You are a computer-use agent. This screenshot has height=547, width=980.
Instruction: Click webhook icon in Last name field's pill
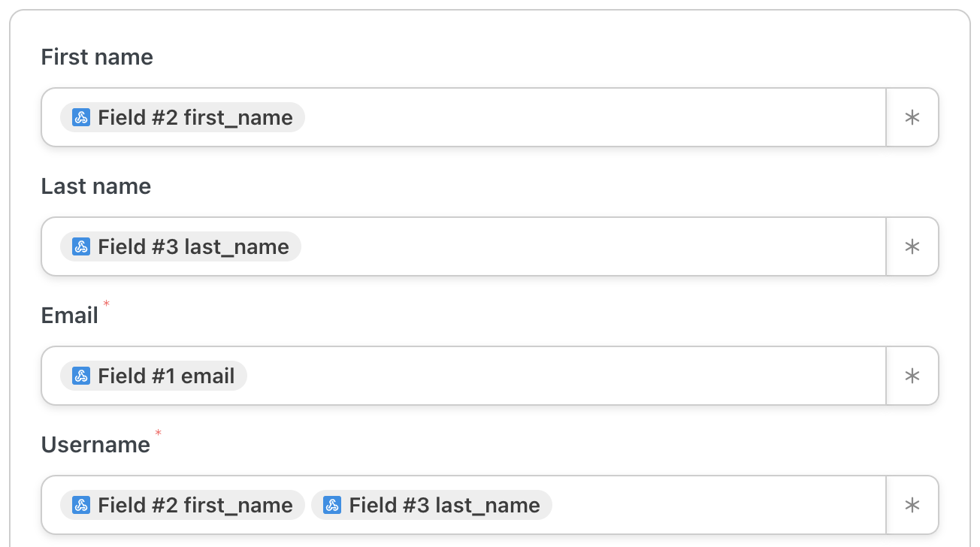[81, 247]
